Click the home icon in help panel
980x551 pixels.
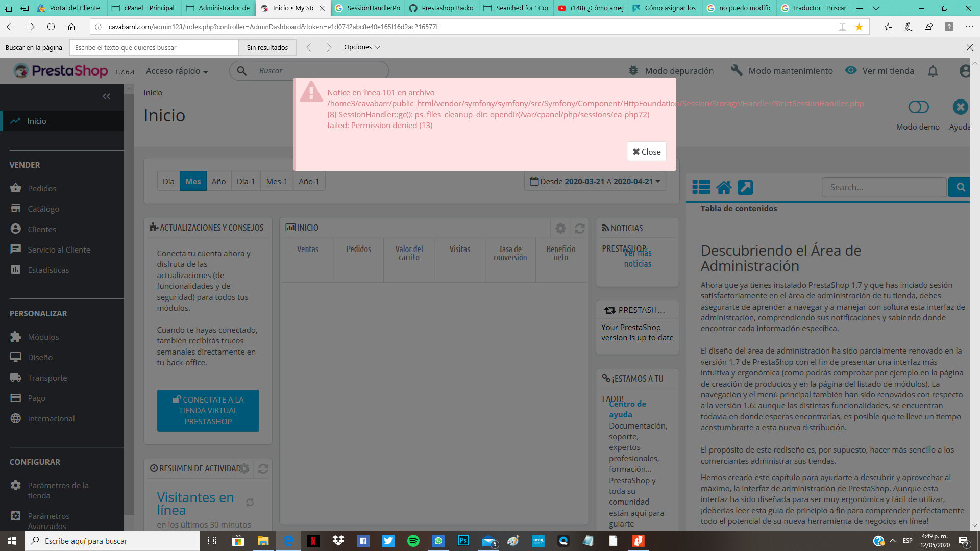[723, 187]
